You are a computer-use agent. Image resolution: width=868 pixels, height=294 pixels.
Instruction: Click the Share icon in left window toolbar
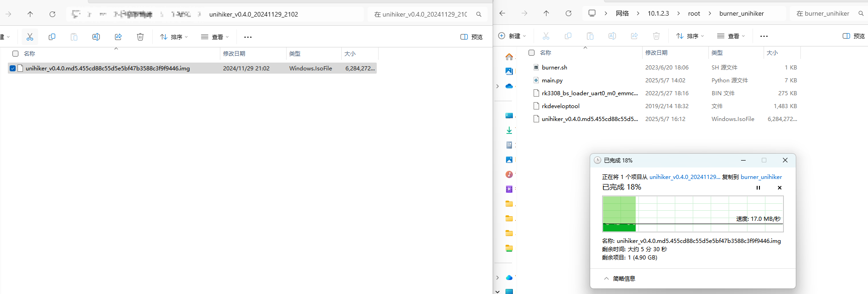click(118, 37)
